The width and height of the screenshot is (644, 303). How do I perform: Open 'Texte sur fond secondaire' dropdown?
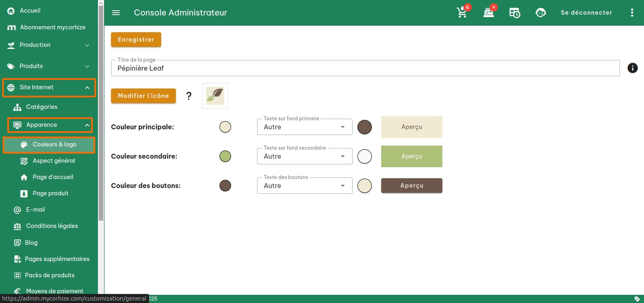304,156
